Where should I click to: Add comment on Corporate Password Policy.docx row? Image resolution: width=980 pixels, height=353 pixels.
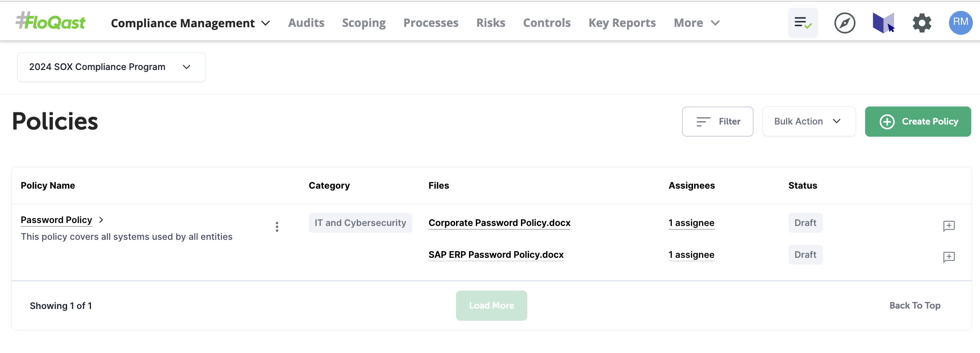pos(949,226)
